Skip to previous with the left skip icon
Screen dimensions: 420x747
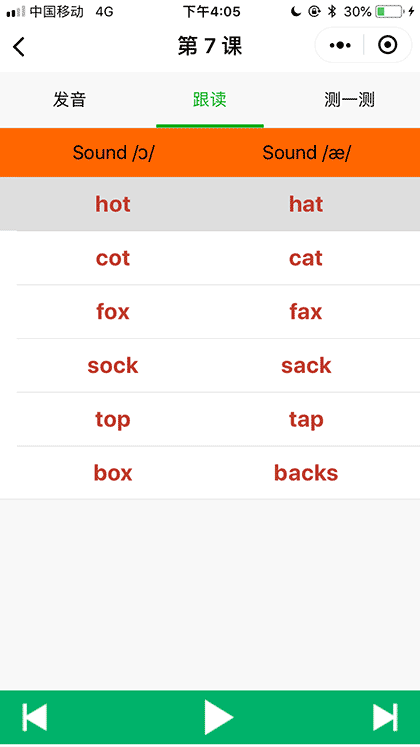pyautogui.click(x=35, y=717)
